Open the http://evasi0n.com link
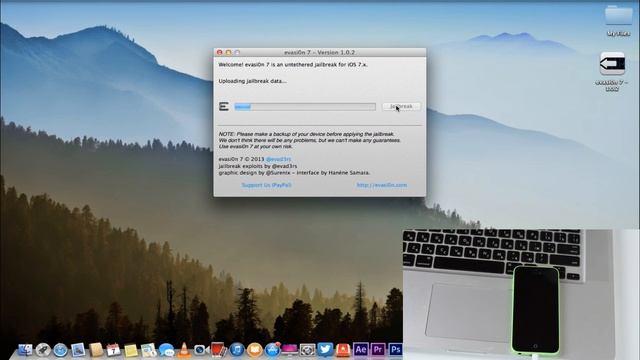Screen dimensions: 640x360 [x=382, y=185]
